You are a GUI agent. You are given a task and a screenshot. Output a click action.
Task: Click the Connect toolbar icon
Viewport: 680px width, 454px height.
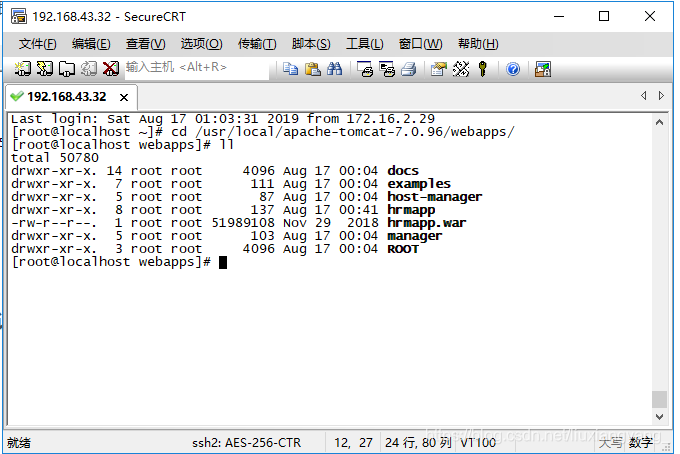point(23,69)
